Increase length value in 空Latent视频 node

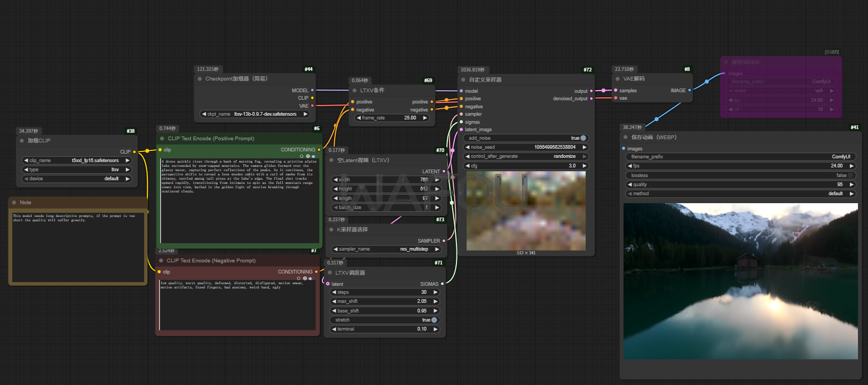point(437,198)
